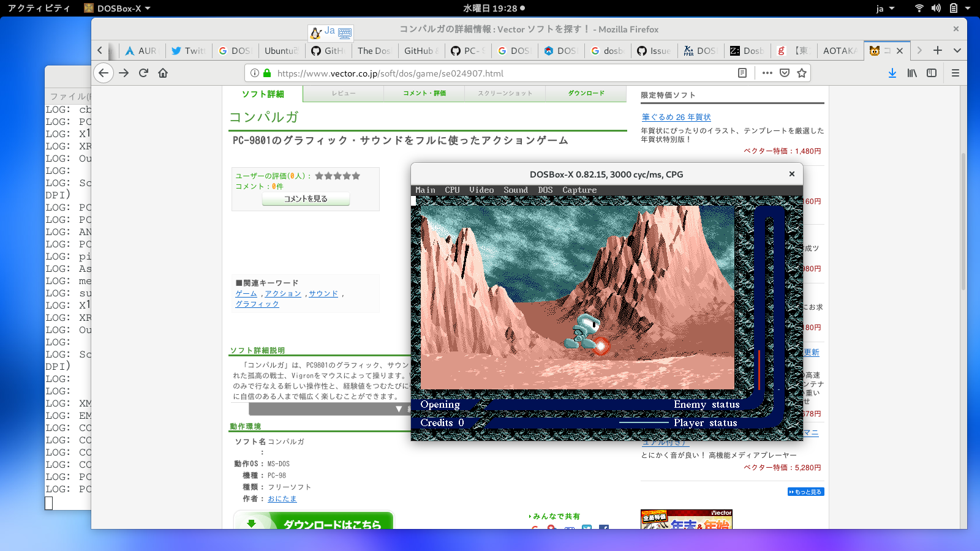Open the 筆ぐるめ 26 年賀状 link

pyautogui.click(x=676, y=117)
